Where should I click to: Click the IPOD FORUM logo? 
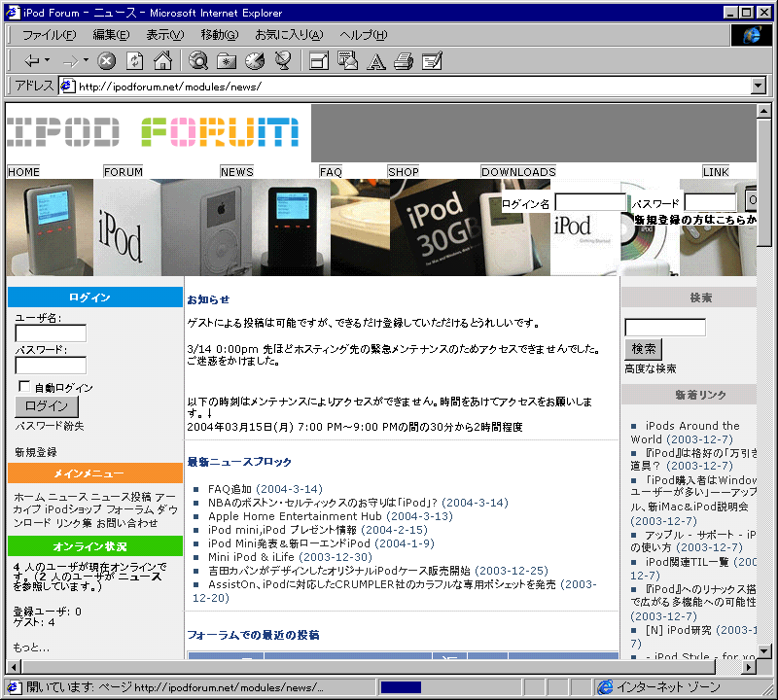tap(153, 132)
